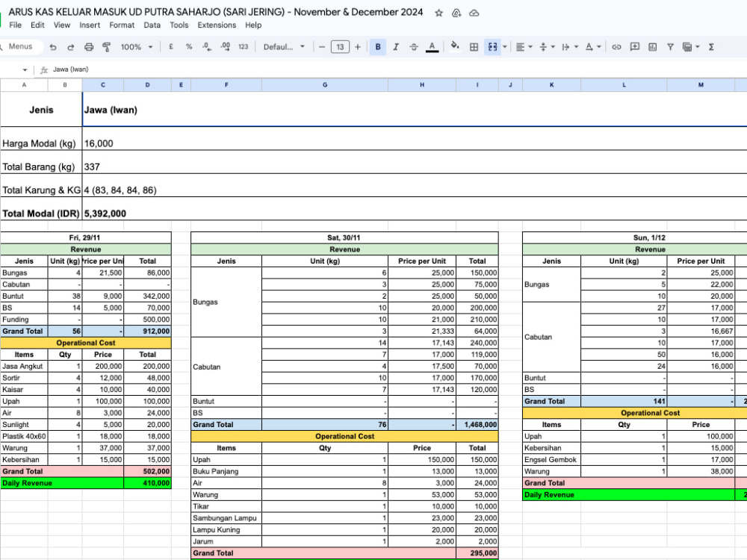This screenshot has height=560, width=747.
Task: Apply percent format icon
Action: pos(189,46)
